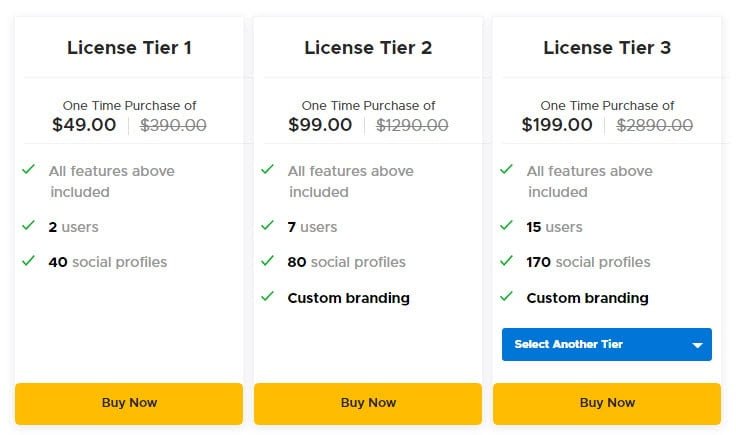Click the dropdown arrow on Select Another Tier
The image size is (736, 435).
697,345
